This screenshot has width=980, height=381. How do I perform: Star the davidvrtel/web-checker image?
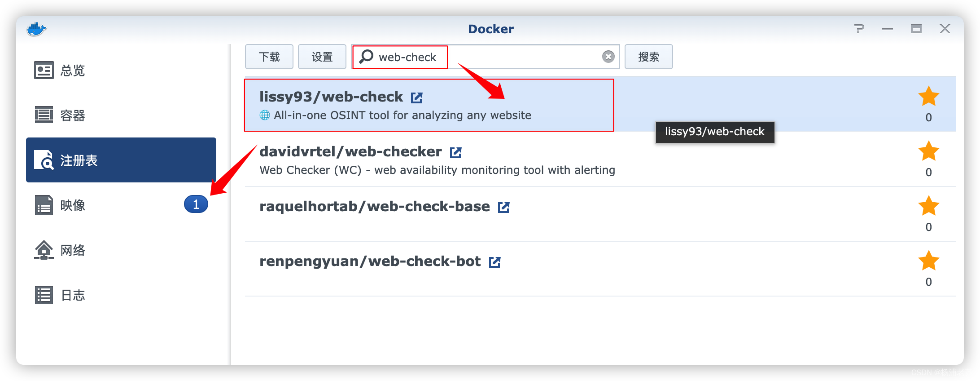coord(929,151)
